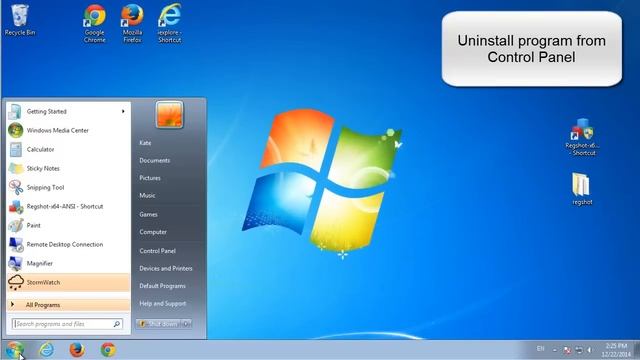Show hidden system tray icons
The height and width of the screenshot is (360, 640).
tap(554, 350)
